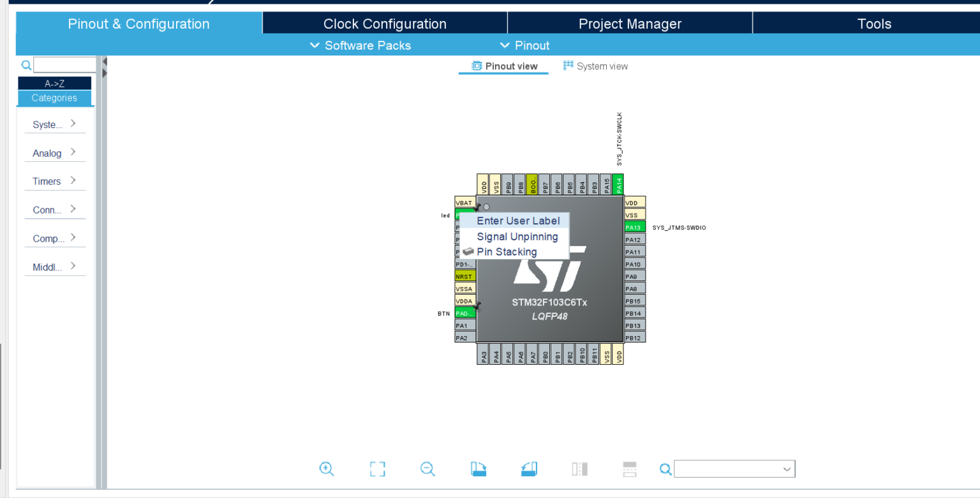Zoom in on the pinout diagram
Viewport: 980px width, 498px height.
[327, 469]
